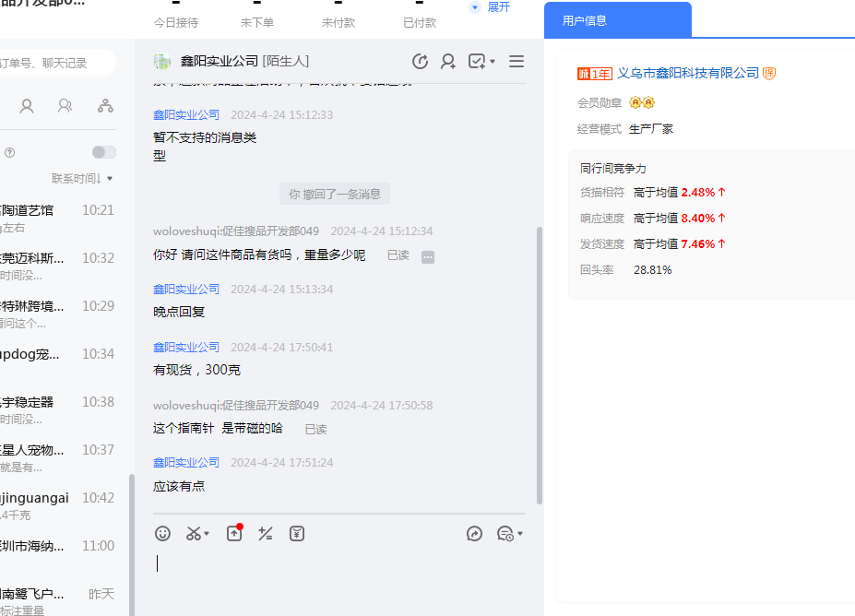The width and height of the screenshot is (855, 616).
Task: Click the scissors screenshot tool icon
Action: pyautogui.click(x=194, y=533)
